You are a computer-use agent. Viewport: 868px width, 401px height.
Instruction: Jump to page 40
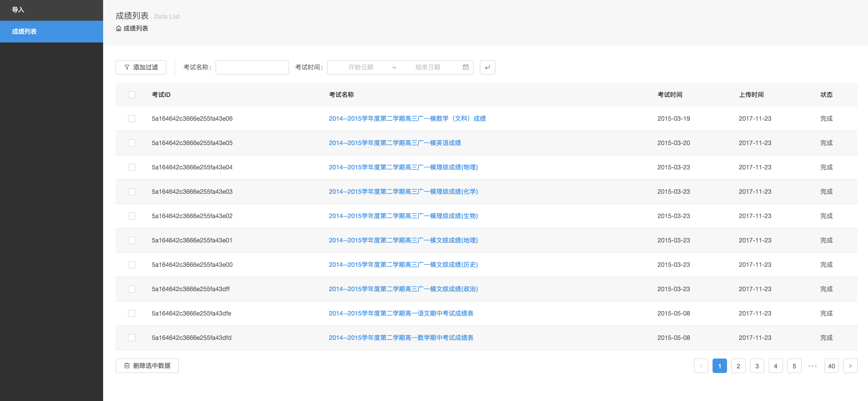click(831, 366)
